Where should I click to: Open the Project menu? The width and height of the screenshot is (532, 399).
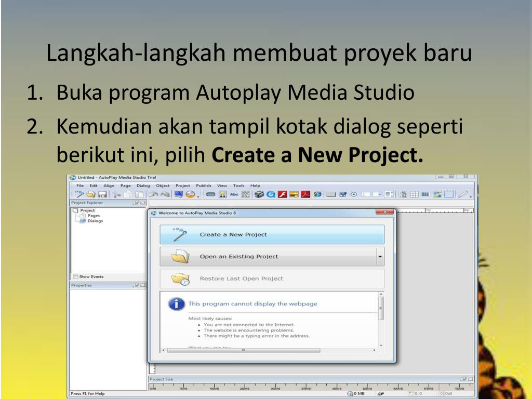coord(182,185)
